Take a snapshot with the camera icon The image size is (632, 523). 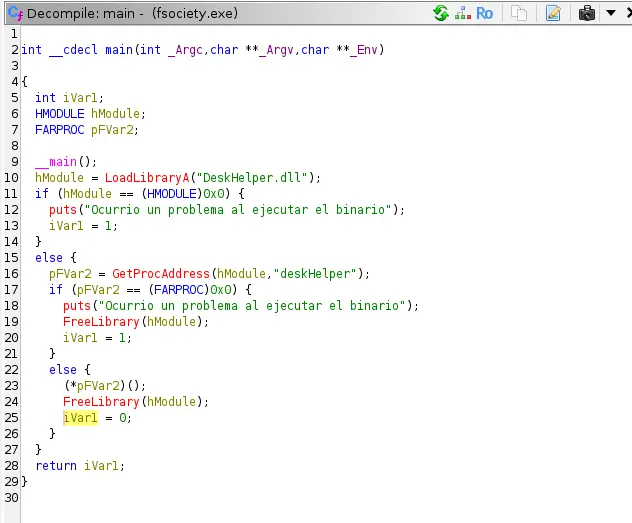(x=587, y=13)
